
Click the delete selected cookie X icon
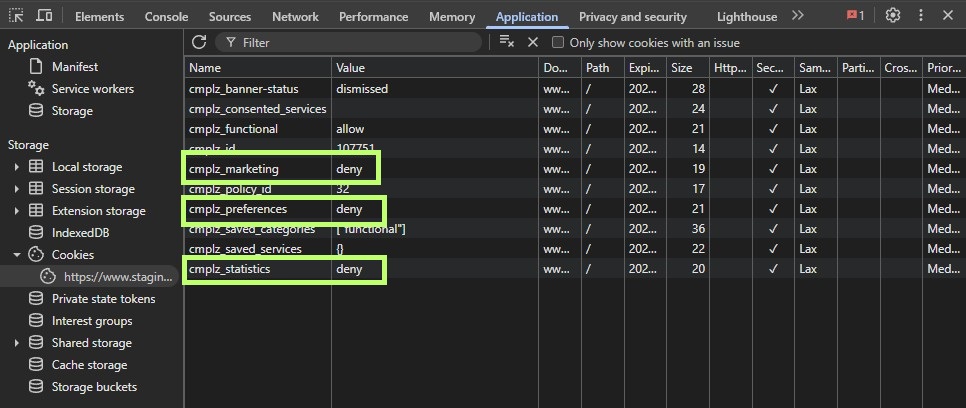pos(533,42)
